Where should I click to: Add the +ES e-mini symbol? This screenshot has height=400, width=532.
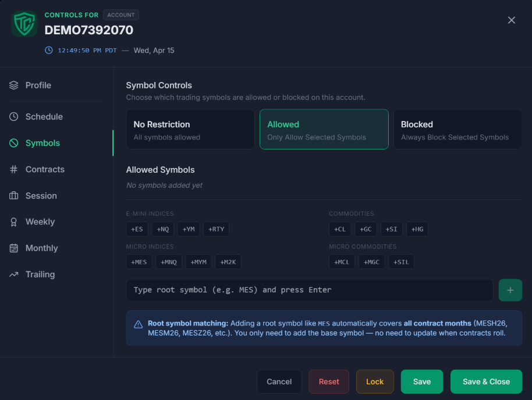(137, 228)
